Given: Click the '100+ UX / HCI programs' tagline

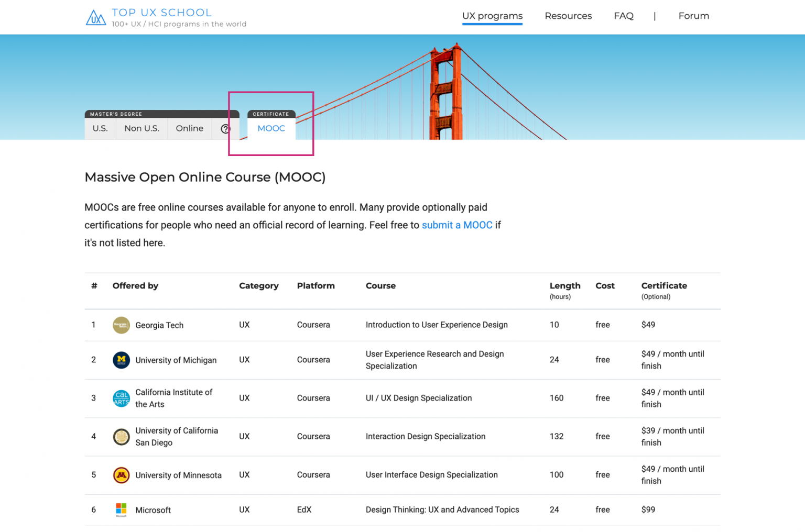Looking at the screenshot, I should (x=179, y=24).
